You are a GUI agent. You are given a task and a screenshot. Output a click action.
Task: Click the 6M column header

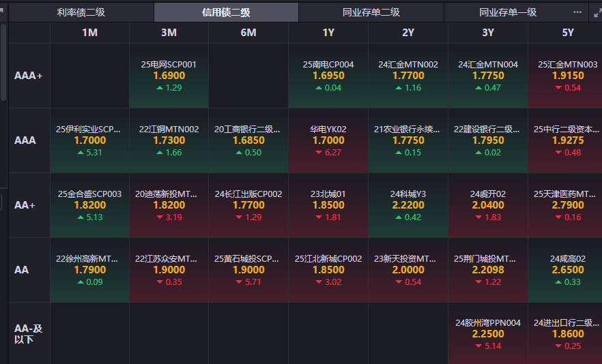(x=248, y=33)
